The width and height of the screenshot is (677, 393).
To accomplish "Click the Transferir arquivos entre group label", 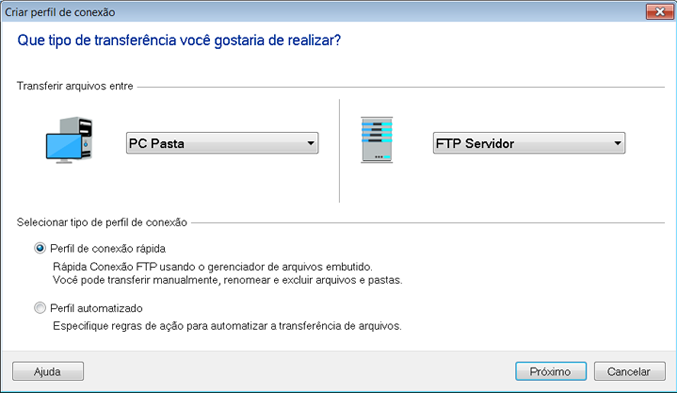I will point(75,86).
